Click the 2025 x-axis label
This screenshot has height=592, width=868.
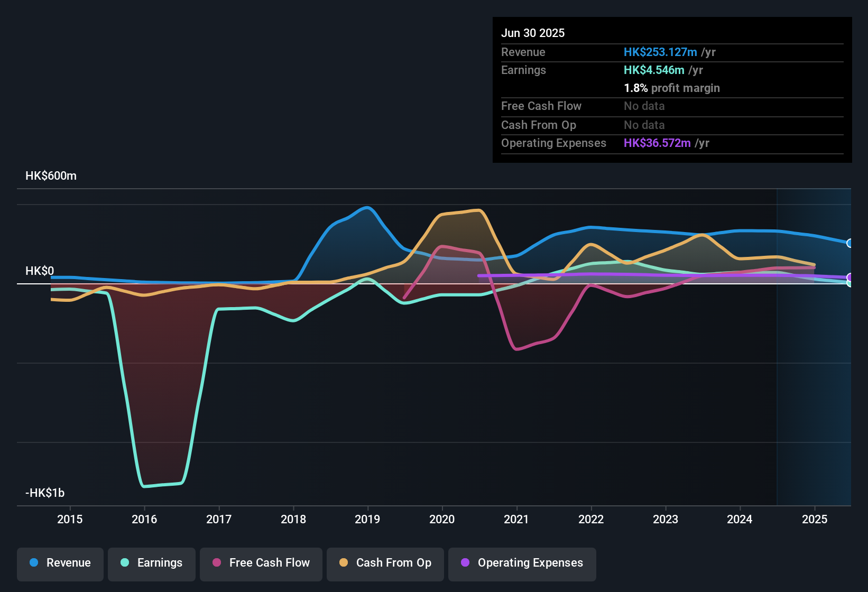pyautogui.click(x=815, y=519)
